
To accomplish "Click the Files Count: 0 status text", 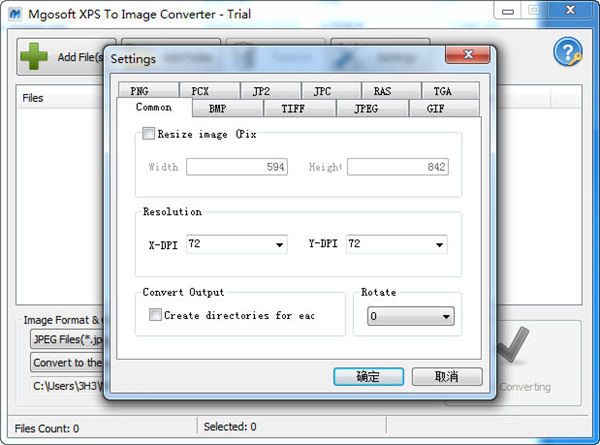I will 47,428.
